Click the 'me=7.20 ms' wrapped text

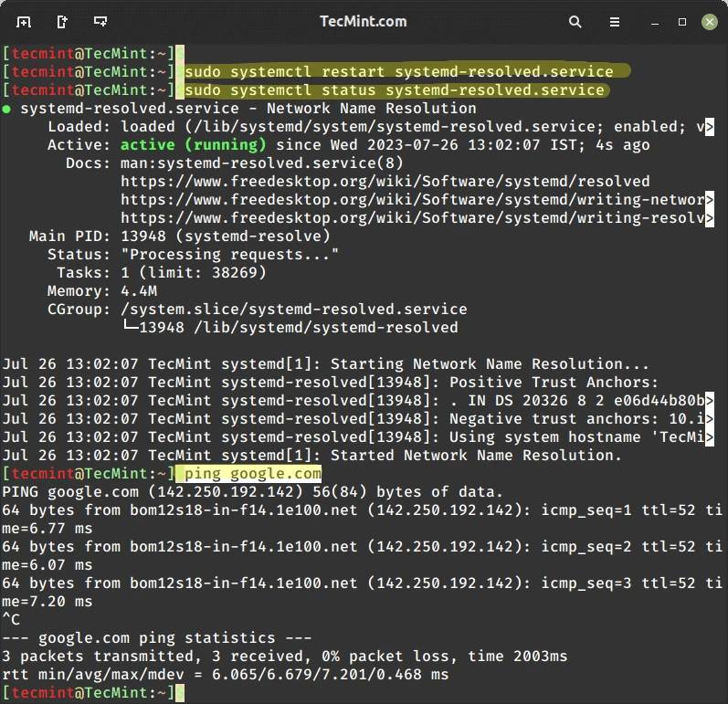tap(47, 601)
